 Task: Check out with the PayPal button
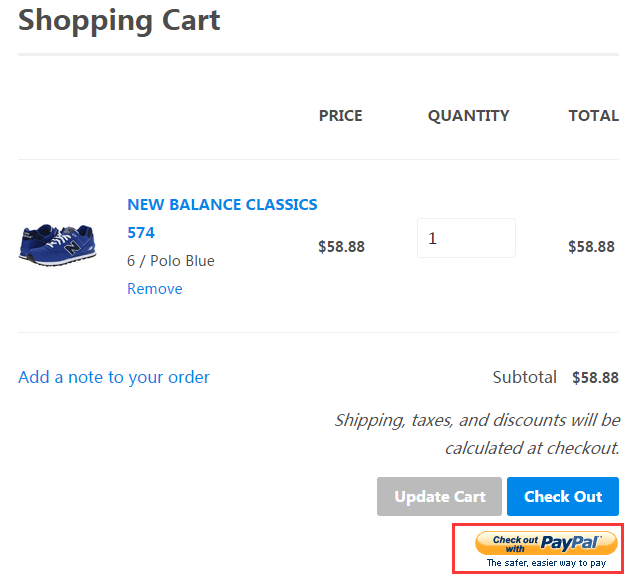546,542
